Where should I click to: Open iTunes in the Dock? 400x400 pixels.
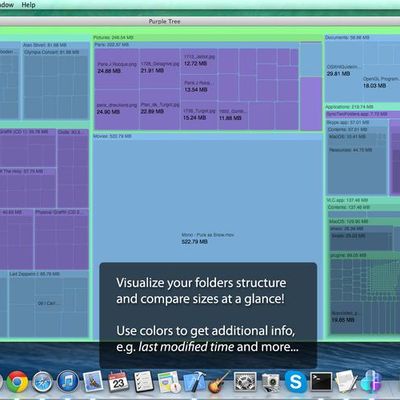coord(68,381)
